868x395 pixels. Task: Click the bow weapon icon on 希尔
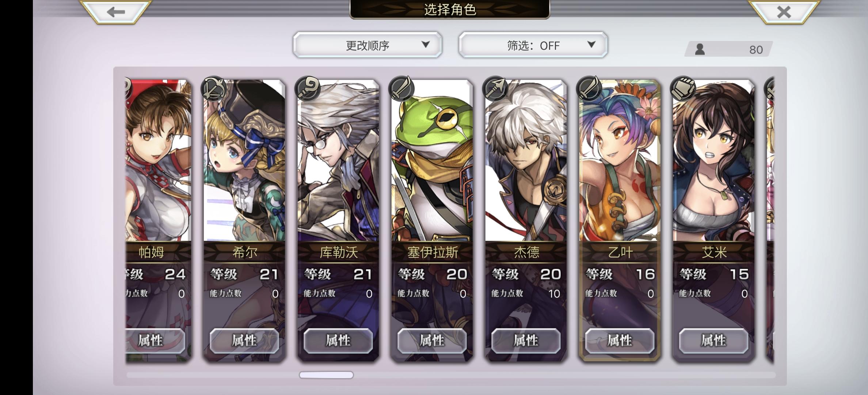(x=214, y=89)
